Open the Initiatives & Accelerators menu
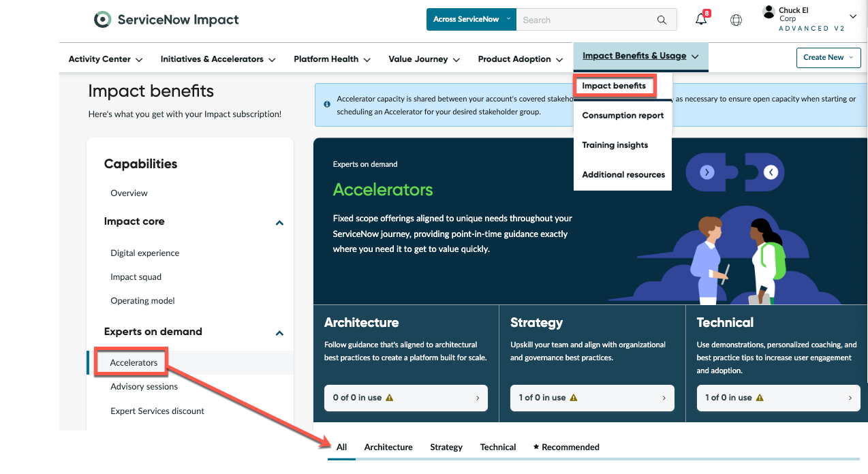 pos(218,59)
